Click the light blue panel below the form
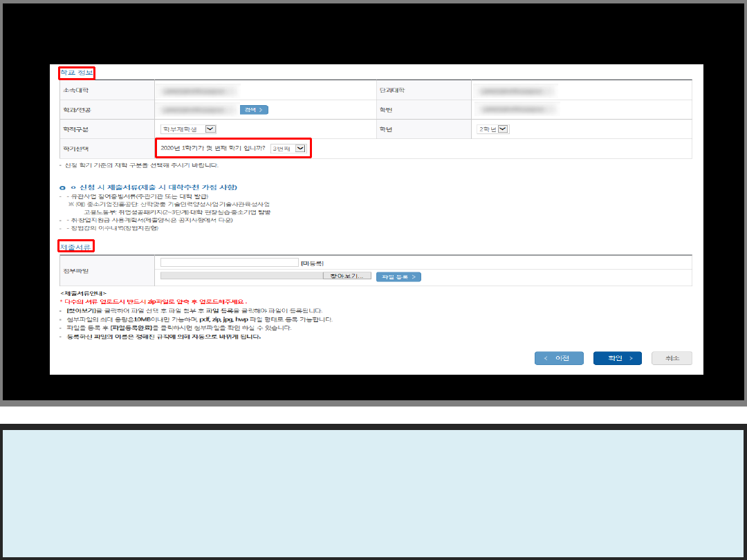This screenshot has width=747, height=560. [373, 493]
